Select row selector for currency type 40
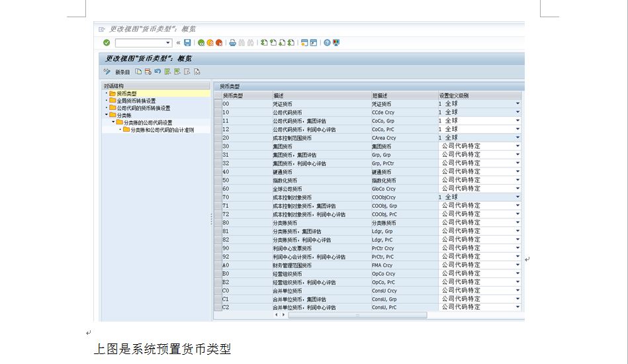This screenshot has height=364, width=628. pyautogui.click(x=218, y=171)
